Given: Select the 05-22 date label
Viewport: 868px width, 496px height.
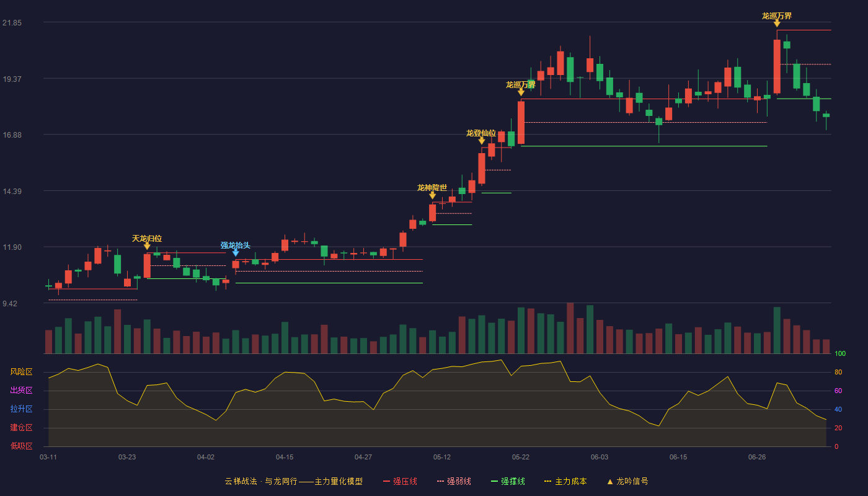Looking at the screenshot, I should pyautogui.click(x=521, y=457).
